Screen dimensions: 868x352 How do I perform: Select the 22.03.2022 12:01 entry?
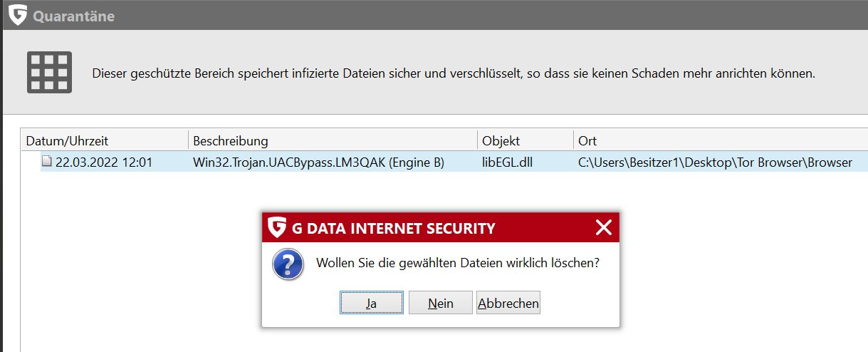point(104,162)
